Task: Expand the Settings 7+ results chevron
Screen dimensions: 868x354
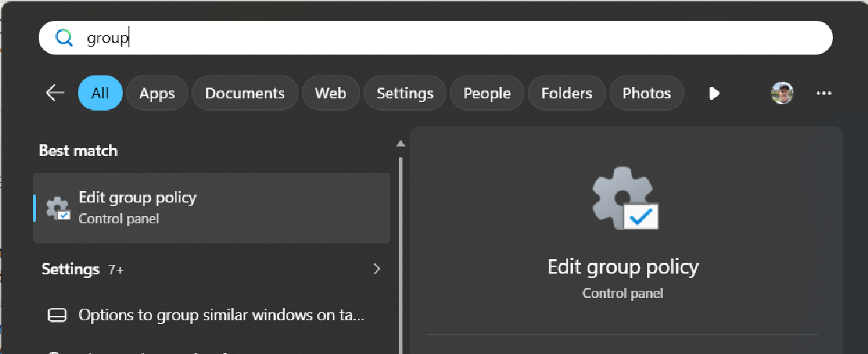Action: tap(377, 269)
